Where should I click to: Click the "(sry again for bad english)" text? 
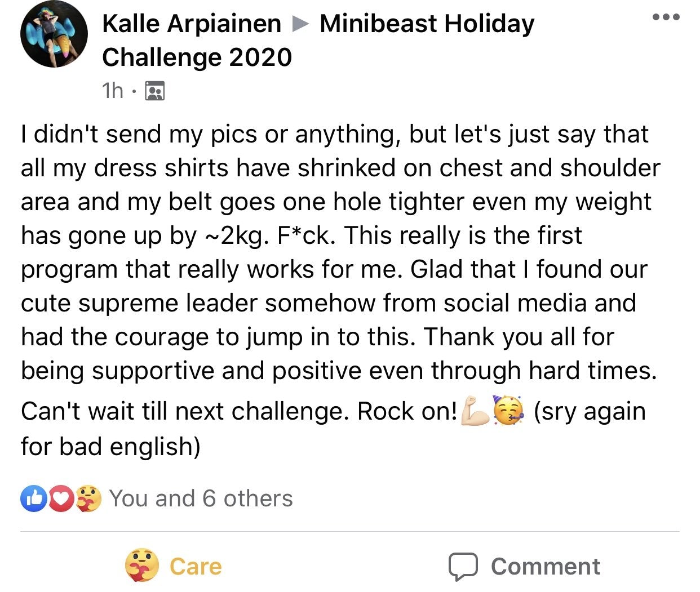pyautogui.click(x=589, y=412)
